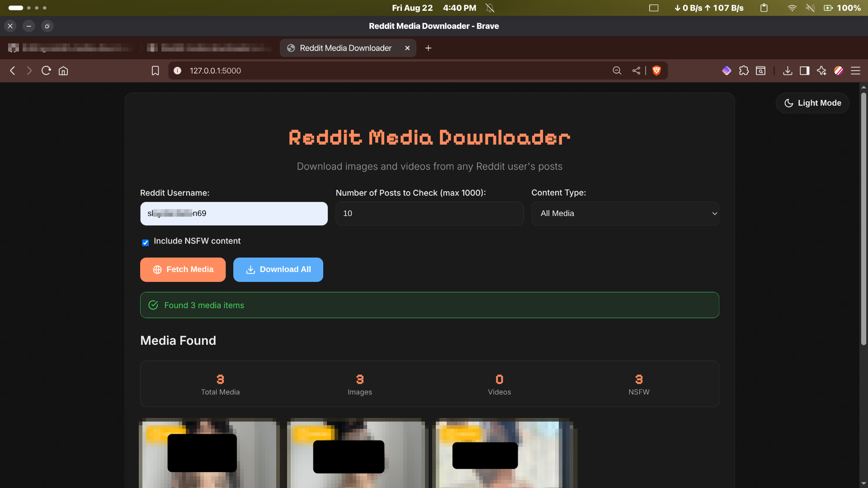Click the NSFW count stat
Screen dimensions: 868x488
(x=639, y=385)
